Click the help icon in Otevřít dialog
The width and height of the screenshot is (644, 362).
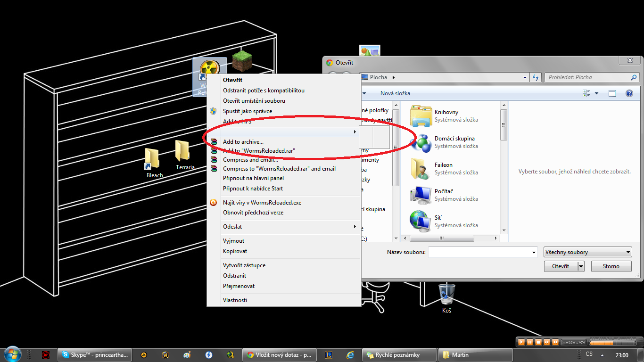click(x=629, y=93)
